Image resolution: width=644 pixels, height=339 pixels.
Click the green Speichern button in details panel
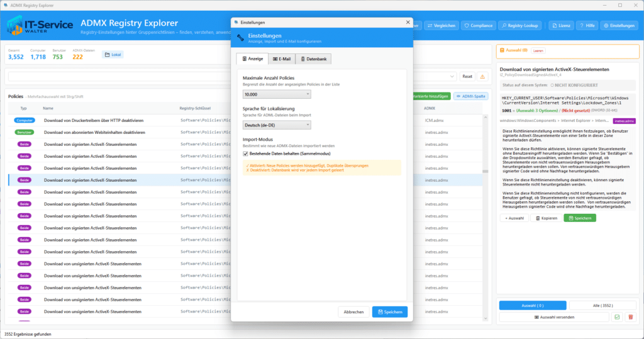click(x=580, y=218)
